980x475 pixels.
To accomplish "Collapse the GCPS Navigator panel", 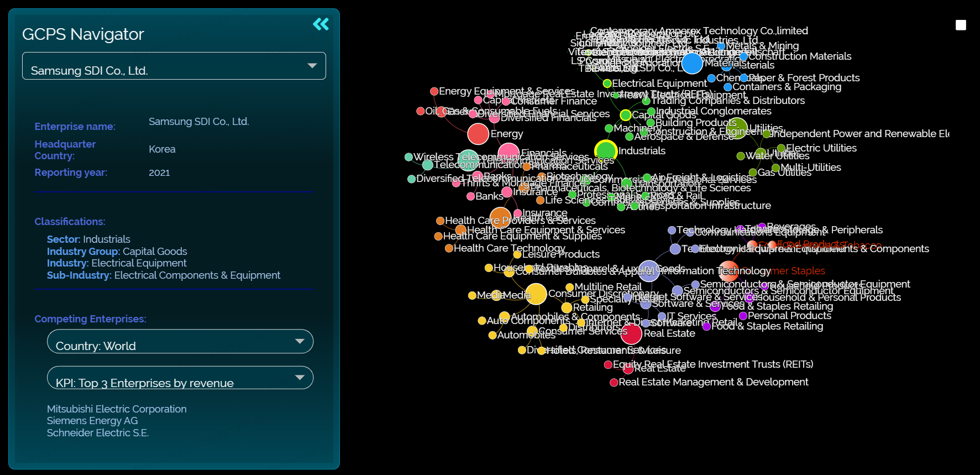I will coord(321,24).
